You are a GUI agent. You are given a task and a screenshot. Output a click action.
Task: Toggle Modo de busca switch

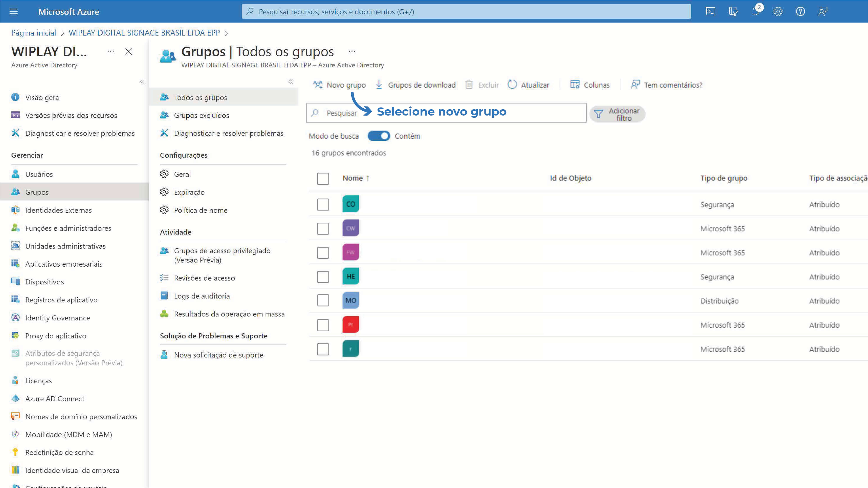pos(378,136)
